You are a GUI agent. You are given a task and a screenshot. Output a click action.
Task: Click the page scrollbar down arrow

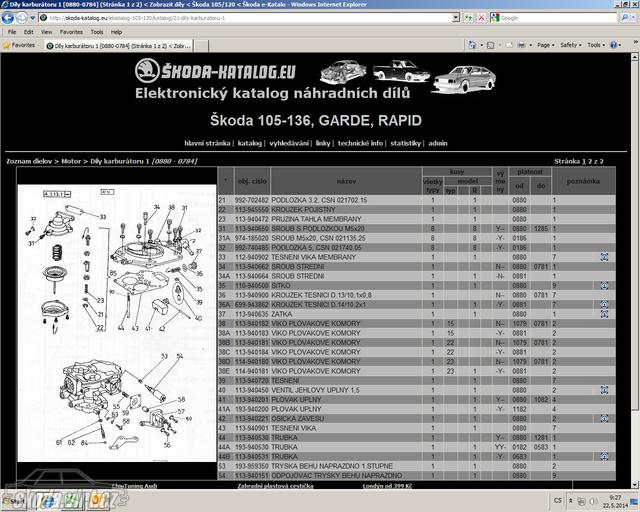tap(635, 485)
